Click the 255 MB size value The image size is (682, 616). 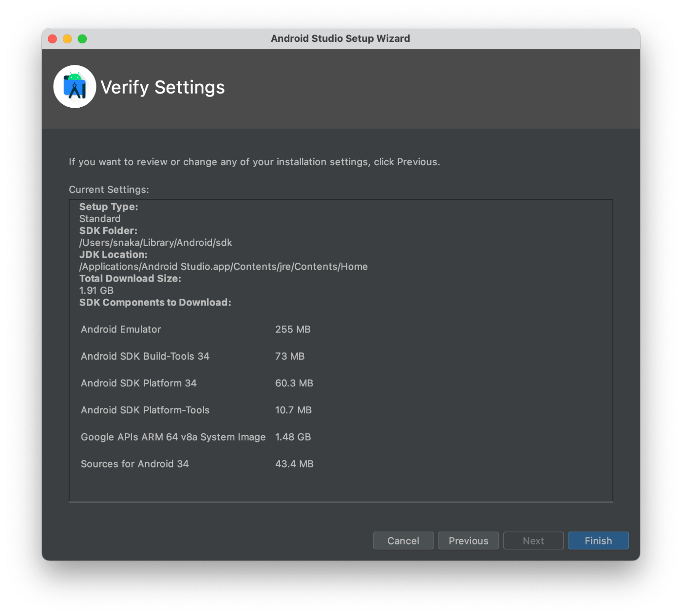[293, 329]
